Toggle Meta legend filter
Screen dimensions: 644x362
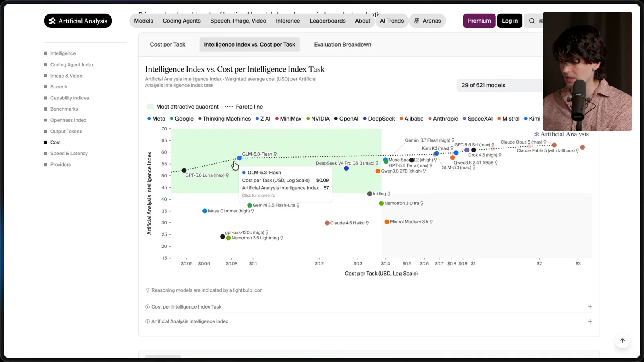156,119
